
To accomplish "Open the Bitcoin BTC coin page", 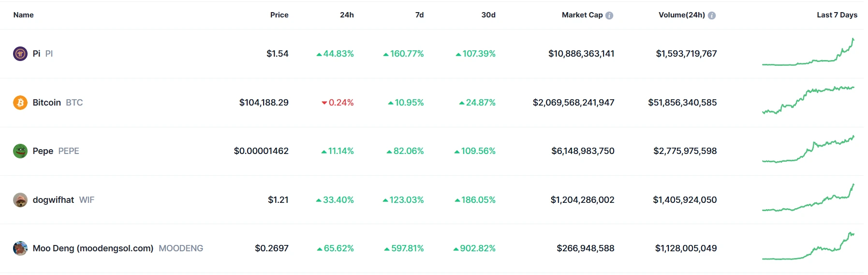I will 58,103.
